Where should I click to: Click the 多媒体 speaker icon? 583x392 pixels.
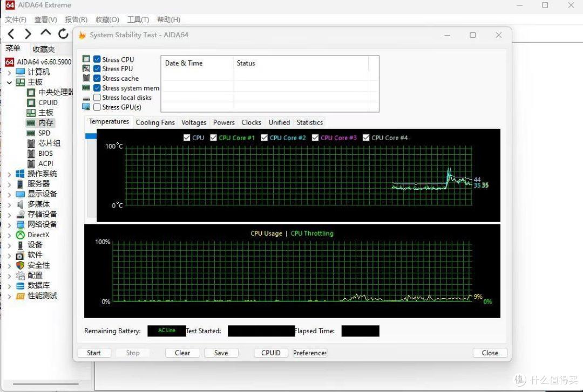(x=20, y=204)
